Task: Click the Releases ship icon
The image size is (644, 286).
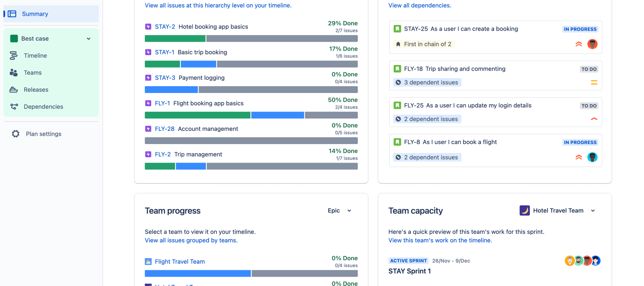Action: pos(14,90)
